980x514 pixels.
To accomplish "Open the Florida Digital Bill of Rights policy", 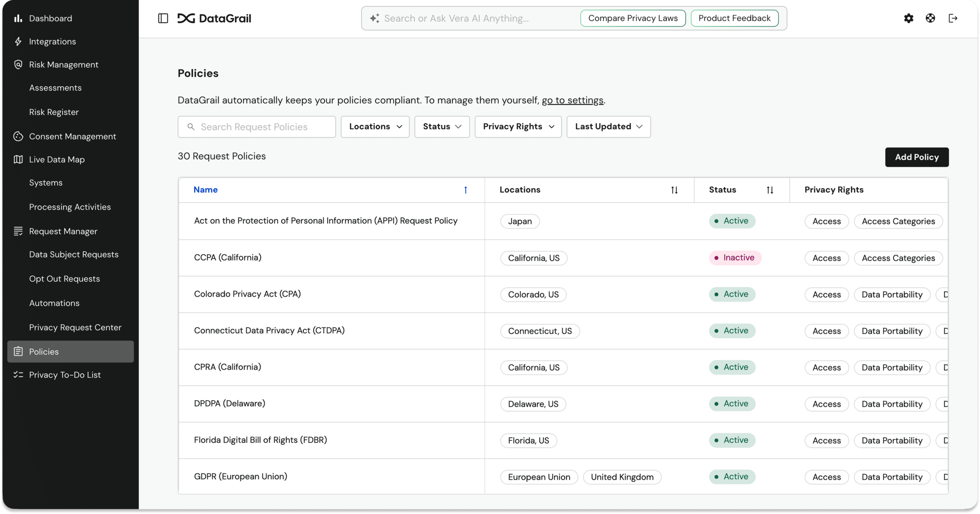I will [260, 440].
